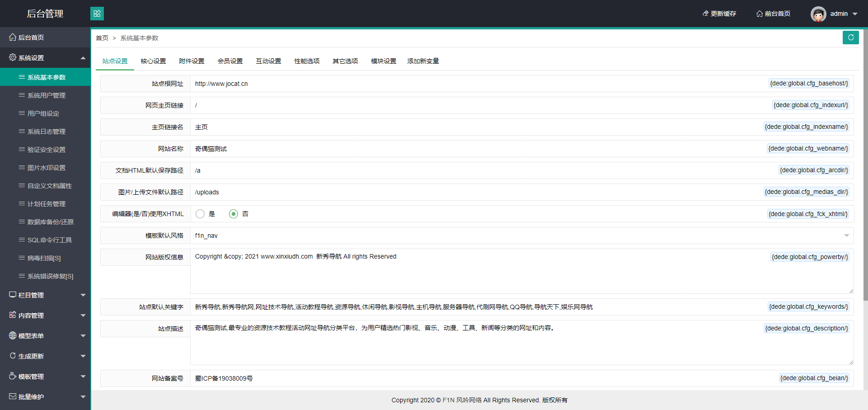Open the 模板默认风格 f1n_nav dropdown
The image size is (868, 410).
coord(522,236)
